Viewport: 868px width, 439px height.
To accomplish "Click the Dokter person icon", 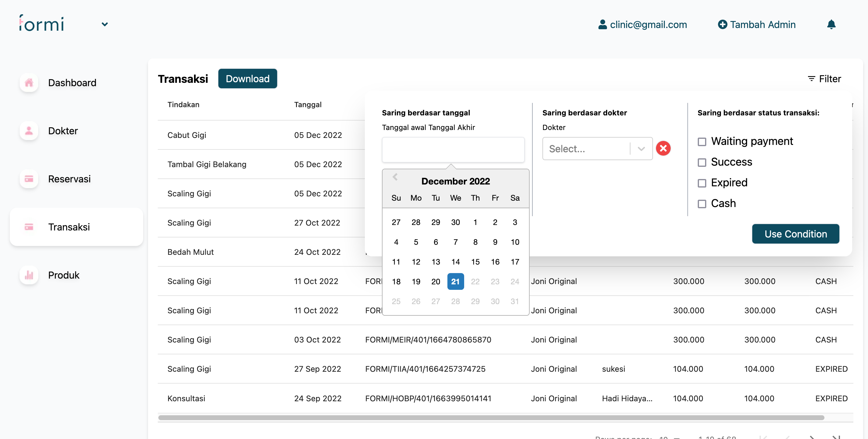I will 29,131.
